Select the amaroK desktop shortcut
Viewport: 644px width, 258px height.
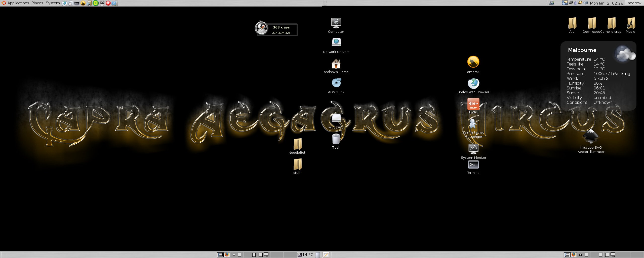click(x=473, y=65)
